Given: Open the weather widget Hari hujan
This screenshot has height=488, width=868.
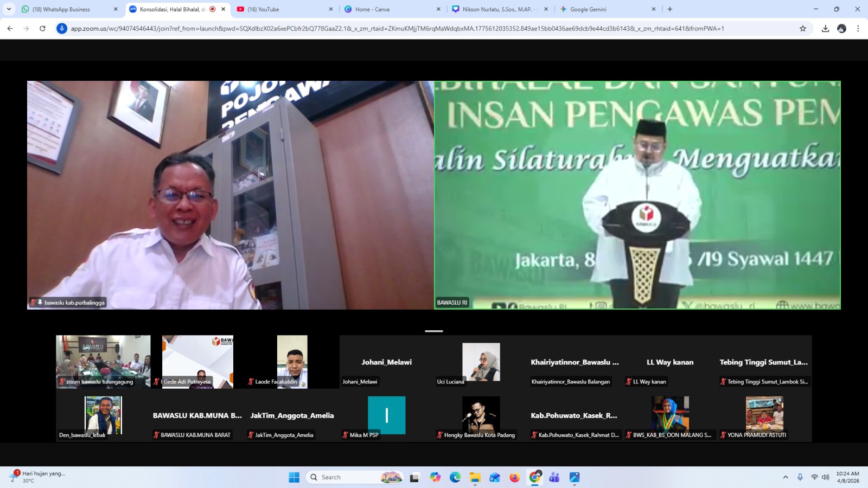Looking at the screenshot, I should tap(38, 477).
